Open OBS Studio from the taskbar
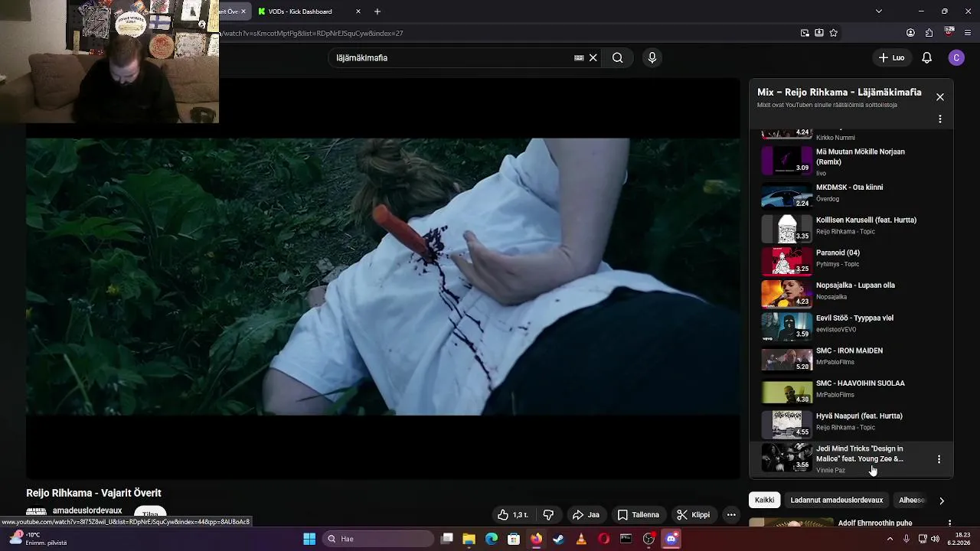Viewport: 980px width, 551px height. (x=648, y=539)
